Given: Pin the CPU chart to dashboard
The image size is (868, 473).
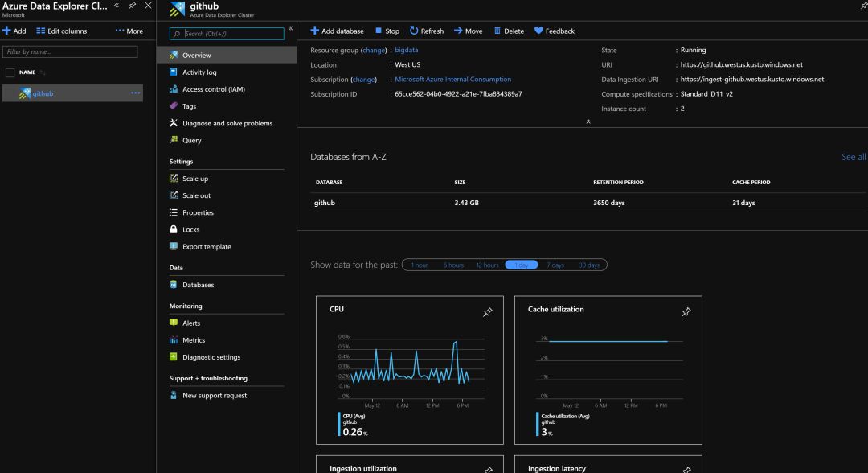Looking at the screenshot, I should pos(487,312).
